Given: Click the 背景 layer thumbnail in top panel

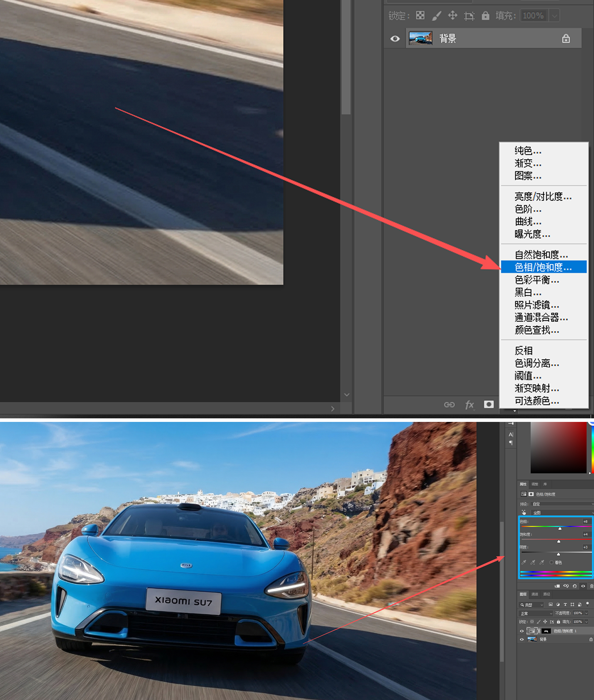Looking at the screenshot, I should click(x=420, y=38).
